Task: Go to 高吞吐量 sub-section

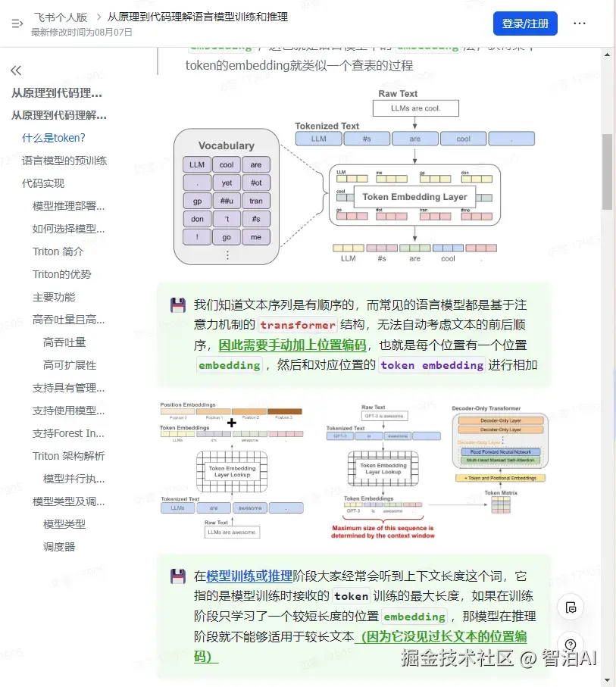Action: pos(64,342)
